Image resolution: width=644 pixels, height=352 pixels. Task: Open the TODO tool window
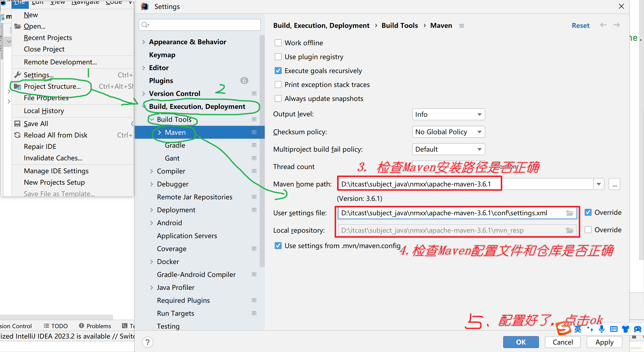(x=56, y=326)
